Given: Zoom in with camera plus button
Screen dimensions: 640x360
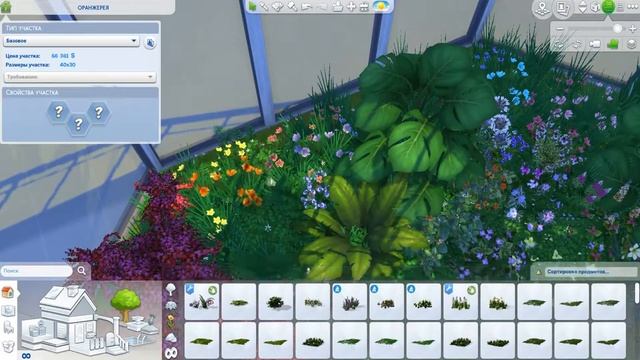Looking at the screenshot, I should (x=633, y=29).
